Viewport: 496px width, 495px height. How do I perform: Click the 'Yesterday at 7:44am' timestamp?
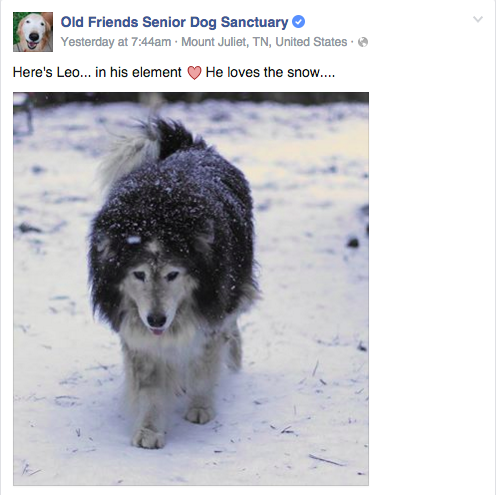116,42
